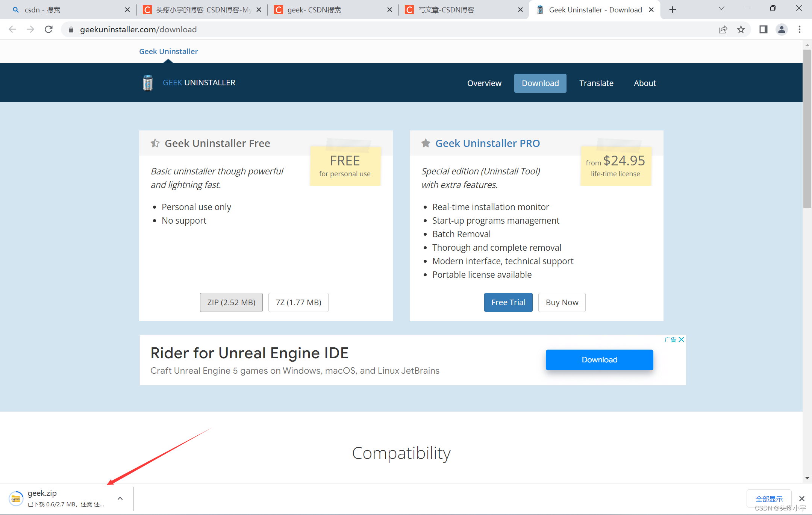Open the browser settings menu
Image resolution: width=812 pixels, height=515 pixels.
click(x=799, y=29)
